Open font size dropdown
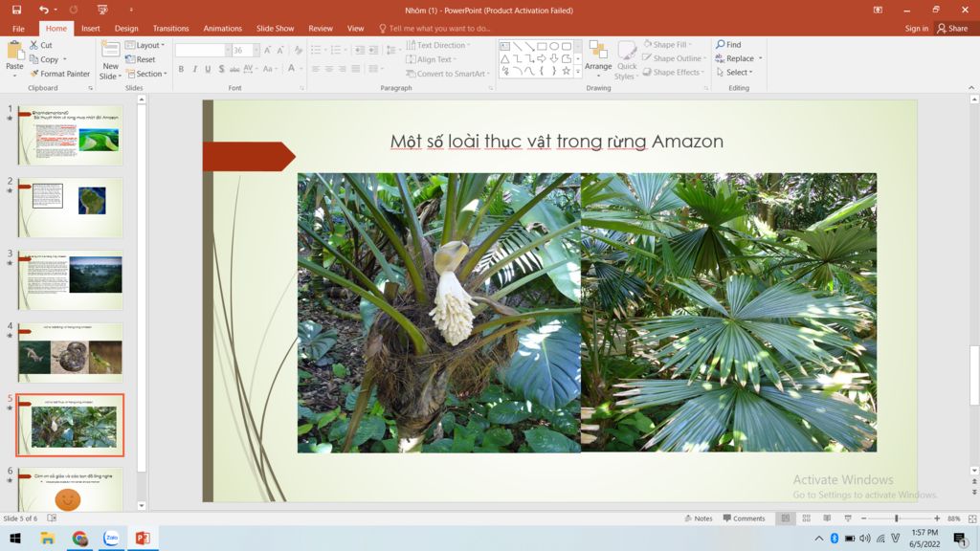Screen dimensions: 980x551 [x=256, y=50]
